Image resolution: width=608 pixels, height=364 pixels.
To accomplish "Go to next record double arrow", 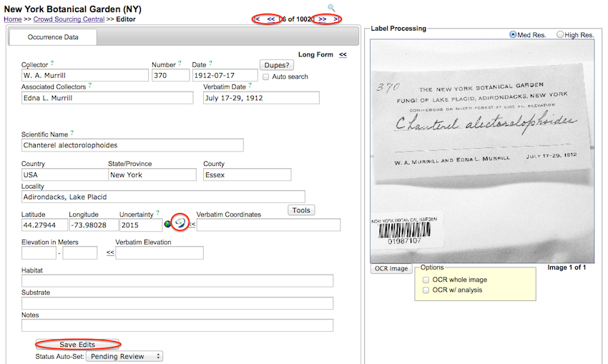I will point(323,19).
